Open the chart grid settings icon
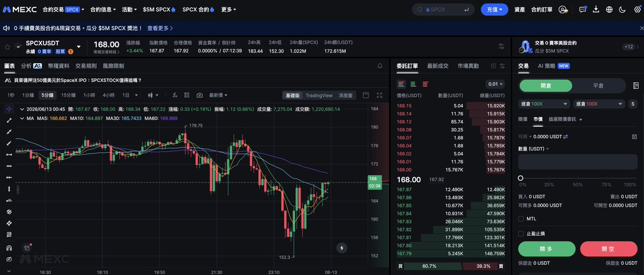The image size is (644, 275). (187, 95)
